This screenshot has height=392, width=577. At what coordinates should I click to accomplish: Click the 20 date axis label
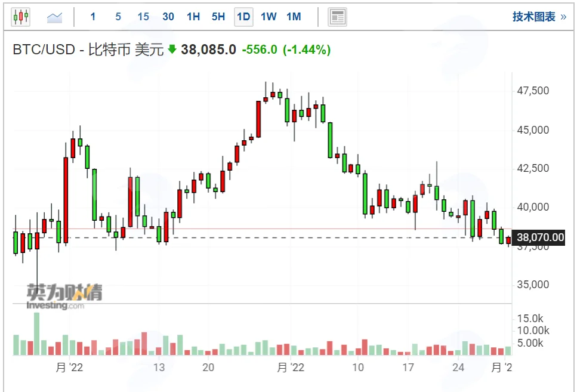208,368
